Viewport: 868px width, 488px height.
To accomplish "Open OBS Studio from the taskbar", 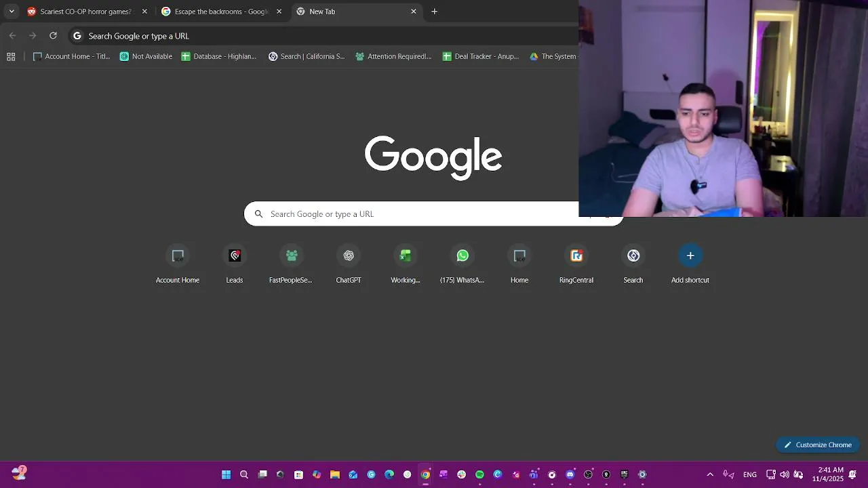I will tap(588, 474).
